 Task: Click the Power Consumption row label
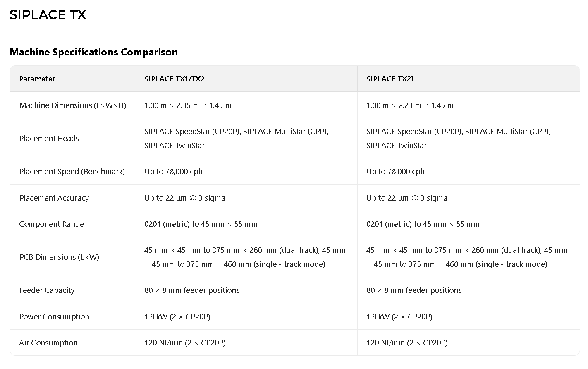[x=54, y=317]
